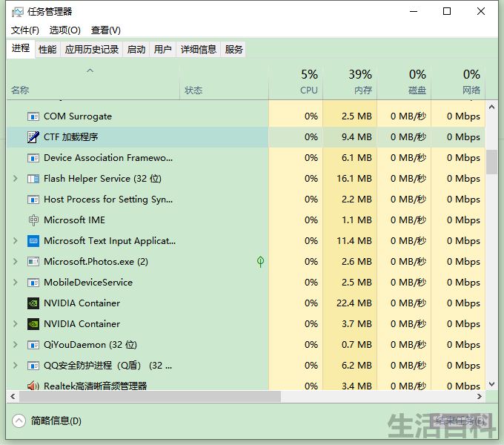The image size is (504, 445).
Task: Click the Flash Helper Service icon
Action: (33, 179)
